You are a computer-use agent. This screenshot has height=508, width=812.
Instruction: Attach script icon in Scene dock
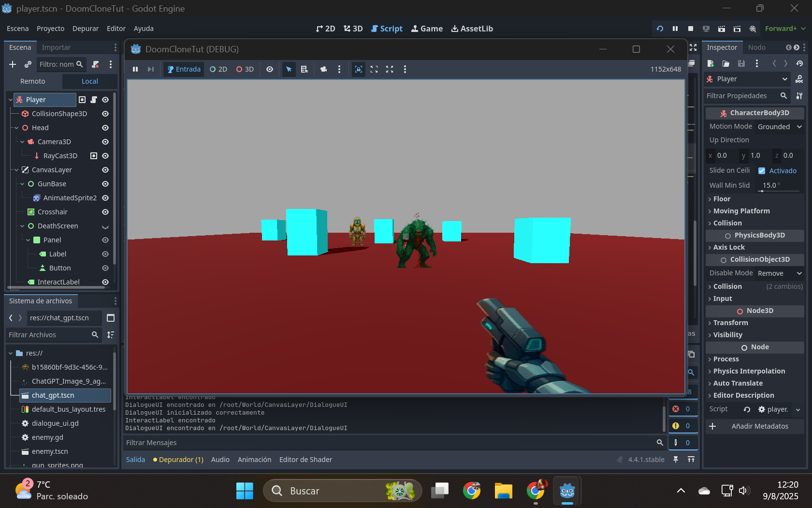95,64
